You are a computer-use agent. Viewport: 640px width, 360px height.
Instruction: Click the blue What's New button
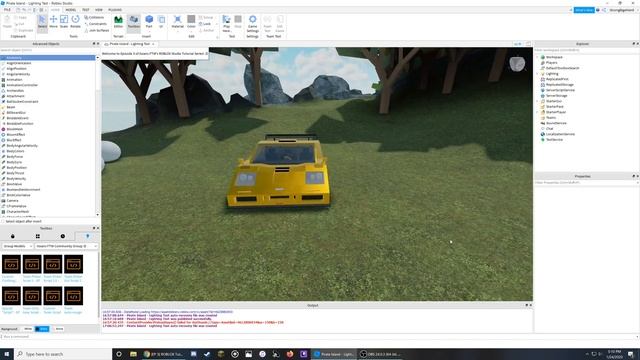(584, 10)
